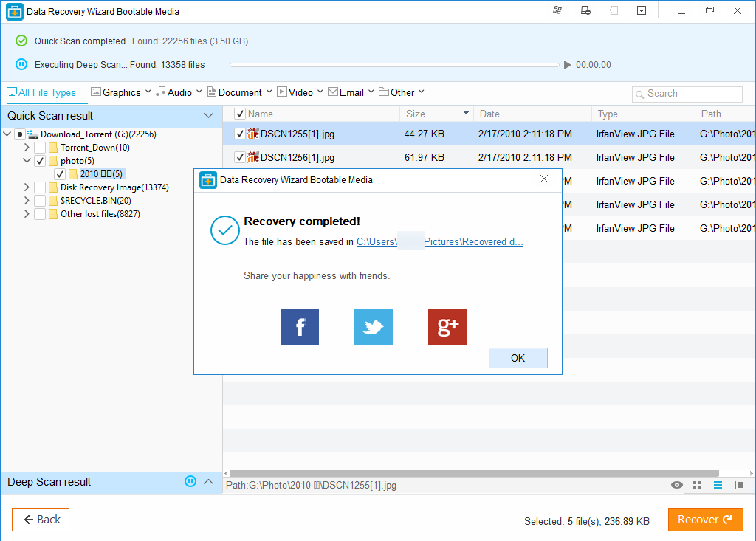
Task: Sort by Type column header
Action: pos(643,114)
